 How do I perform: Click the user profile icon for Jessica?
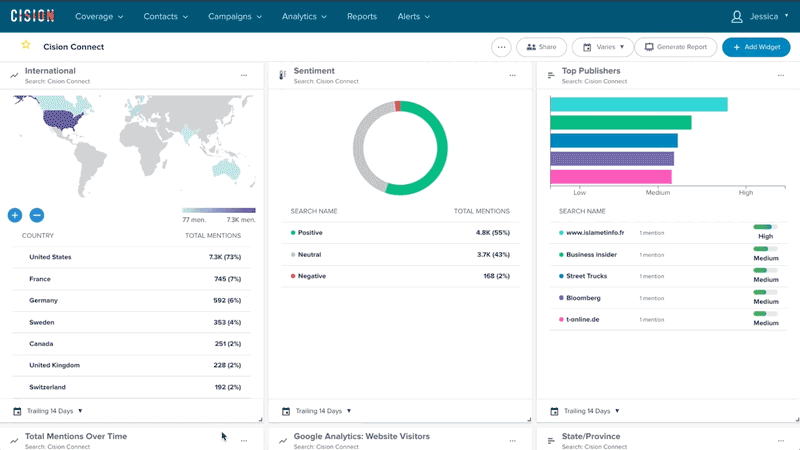coord(737,17)
